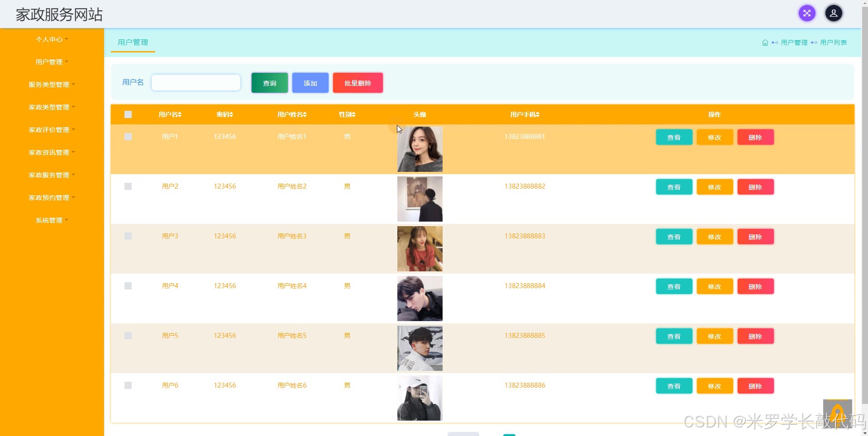Open avatar photo of 用户6
This screenshot has width=868, height=436.
pyautogui.click(x=420, y=398)
